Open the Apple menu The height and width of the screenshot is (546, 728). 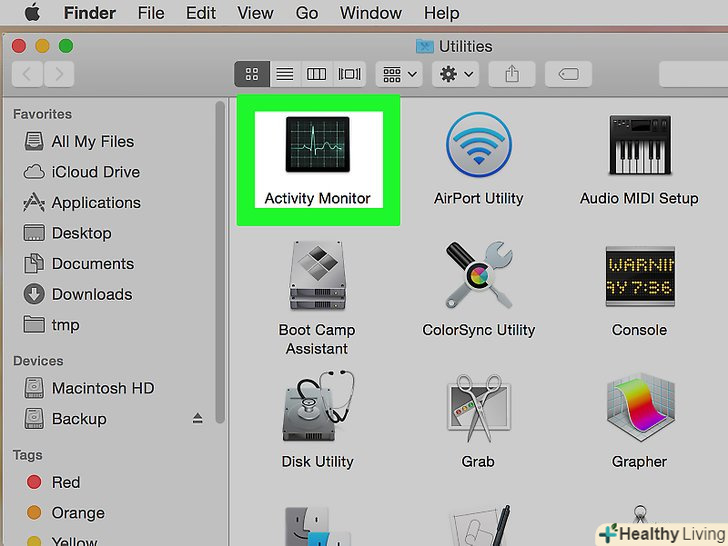pos(32,13)
